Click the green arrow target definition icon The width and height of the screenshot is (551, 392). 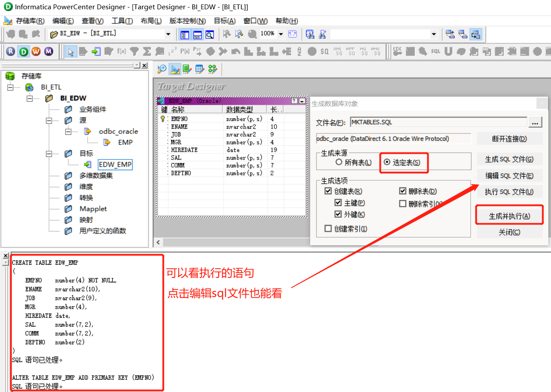coord(96,52)
